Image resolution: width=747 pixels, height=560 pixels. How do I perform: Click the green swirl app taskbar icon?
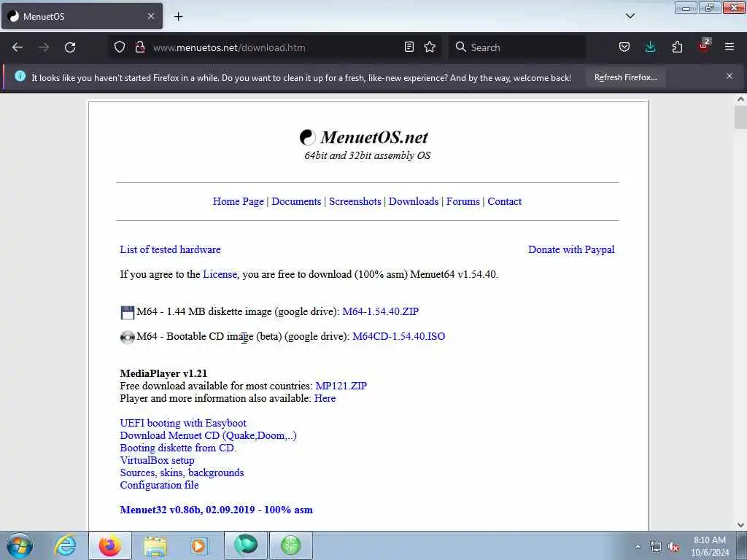click(246, 545)
